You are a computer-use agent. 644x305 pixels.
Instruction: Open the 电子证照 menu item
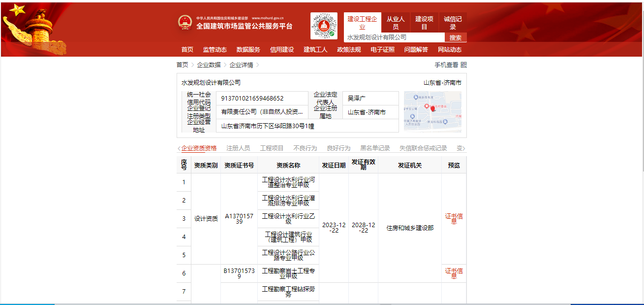point(381,49)
